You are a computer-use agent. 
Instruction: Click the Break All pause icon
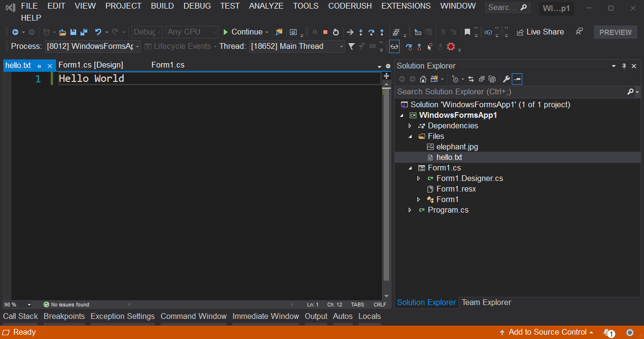(x=314, y=32)
